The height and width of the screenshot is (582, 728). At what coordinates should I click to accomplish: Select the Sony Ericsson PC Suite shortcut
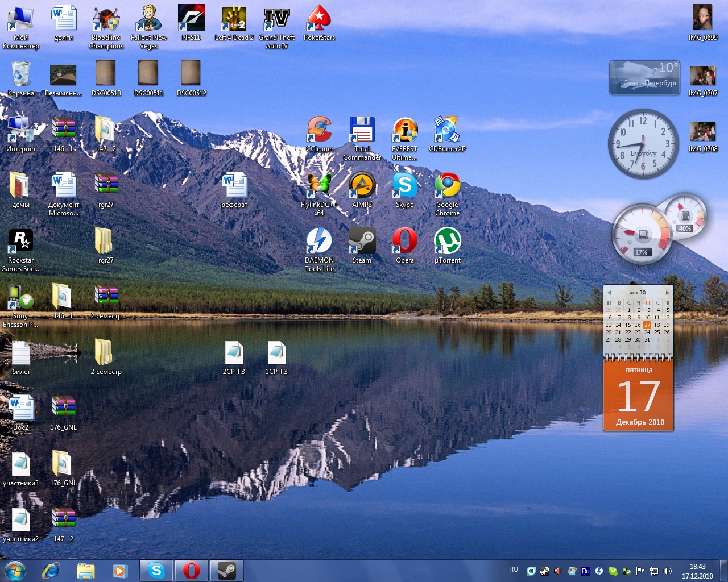21,305
